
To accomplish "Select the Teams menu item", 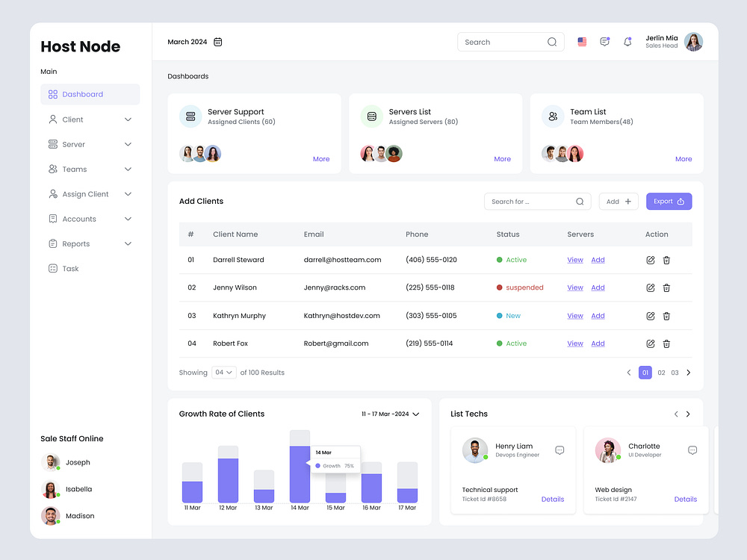I will pos(72,169).
